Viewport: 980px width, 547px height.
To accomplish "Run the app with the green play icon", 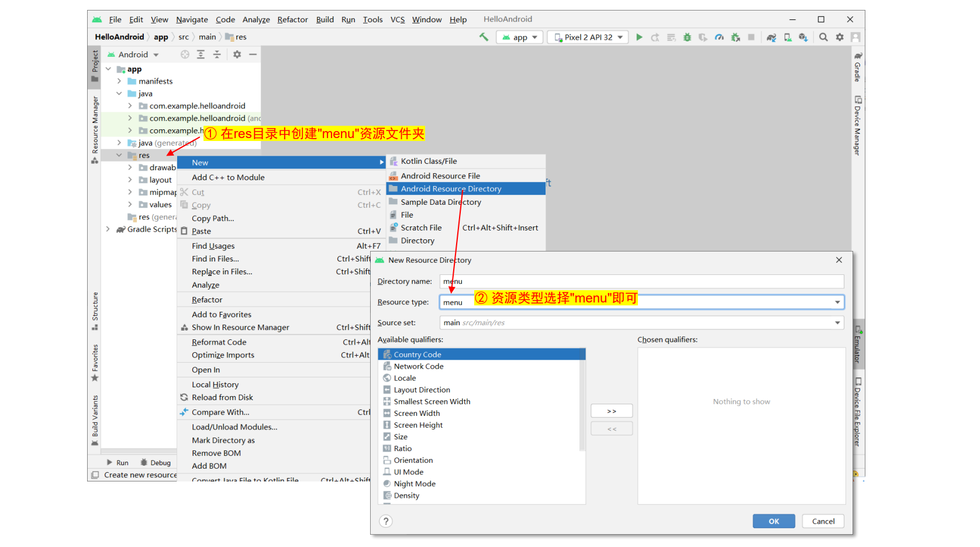I will (639, 37).
